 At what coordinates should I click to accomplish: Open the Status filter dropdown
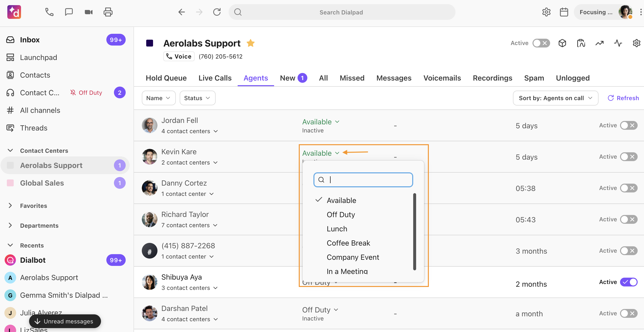pos(198,98)
